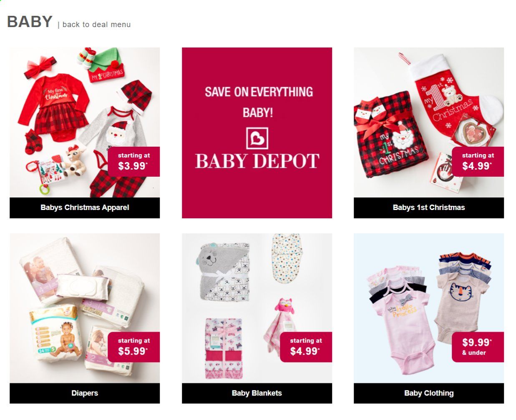Choose the Baby Clothing category label
The image size is (516, 420).
(429, 393)
